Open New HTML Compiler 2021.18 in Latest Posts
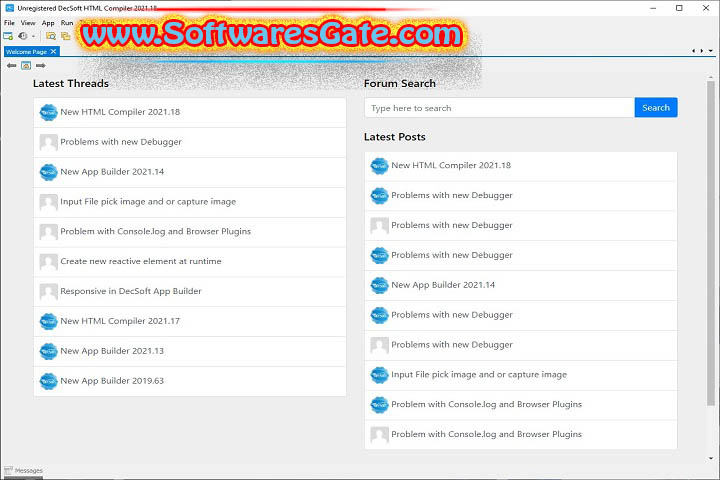The image size is (720, 480). coord(521,166)
